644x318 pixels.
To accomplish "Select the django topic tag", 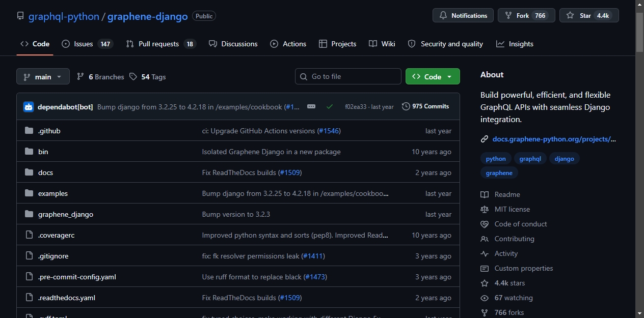I will [x=565, y=159].
